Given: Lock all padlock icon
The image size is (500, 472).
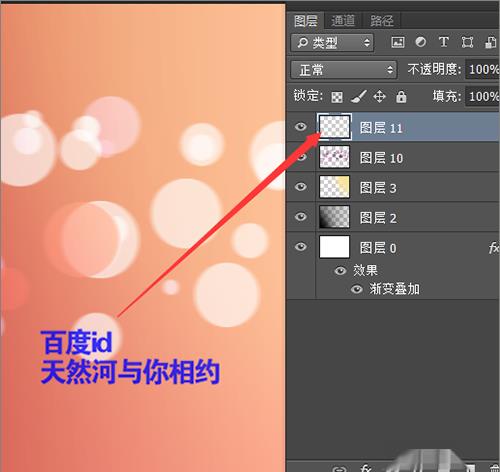Looking at the screenshot, I should (401, 97).
